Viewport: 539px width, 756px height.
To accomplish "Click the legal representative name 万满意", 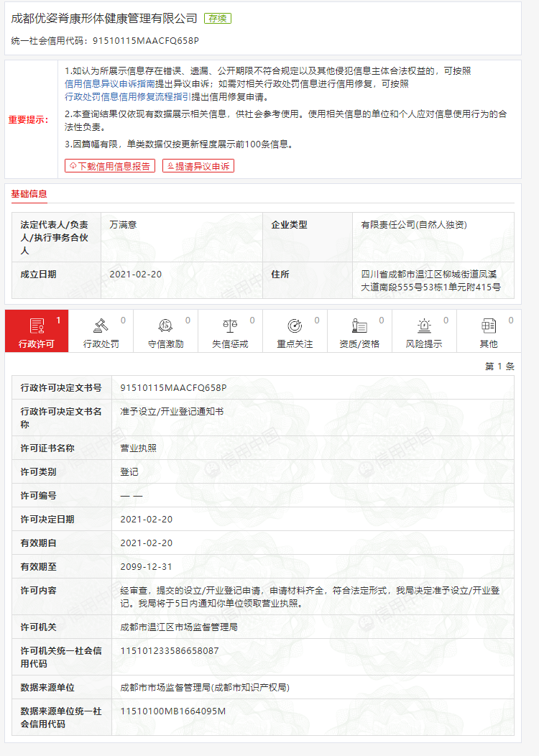I will [x=123, y=225].
